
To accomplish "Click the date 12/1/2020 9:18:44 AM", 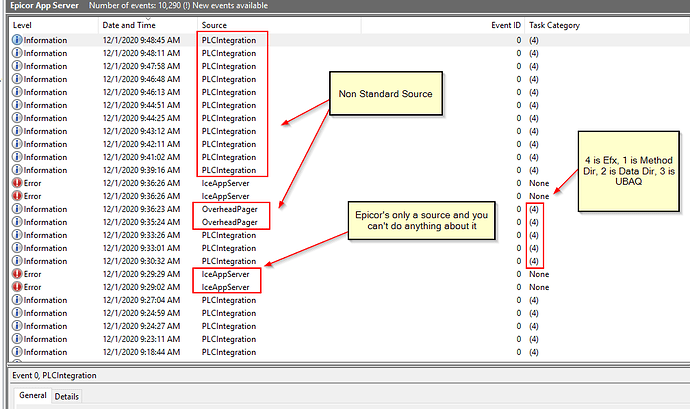I will 141,352.
